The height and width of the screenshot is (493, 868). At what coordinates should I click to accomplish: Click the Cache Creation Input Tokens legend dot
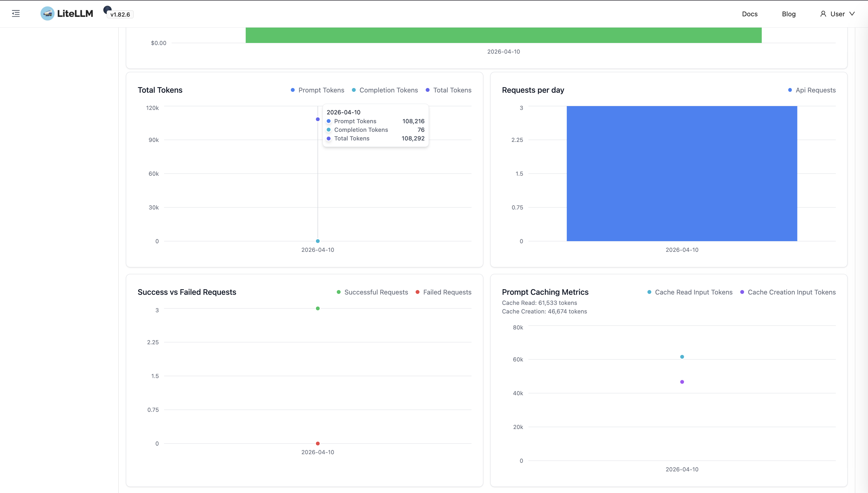click(x=742, y=292)
